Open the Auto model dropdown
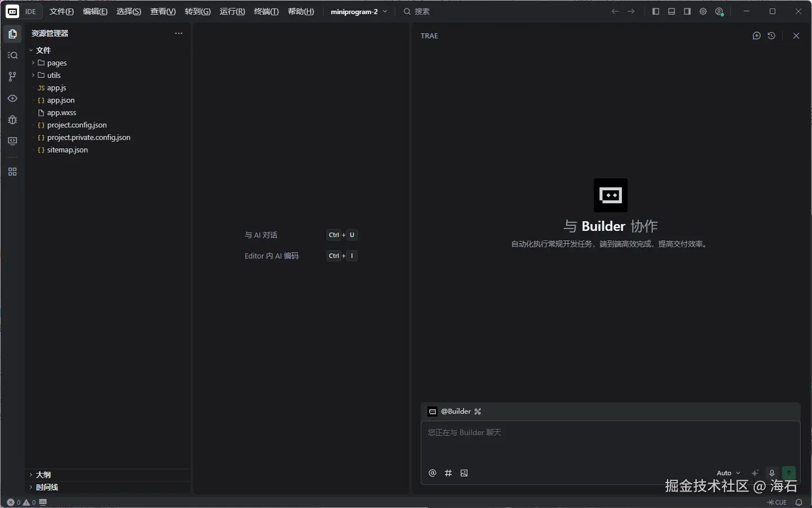 (729, 473)
